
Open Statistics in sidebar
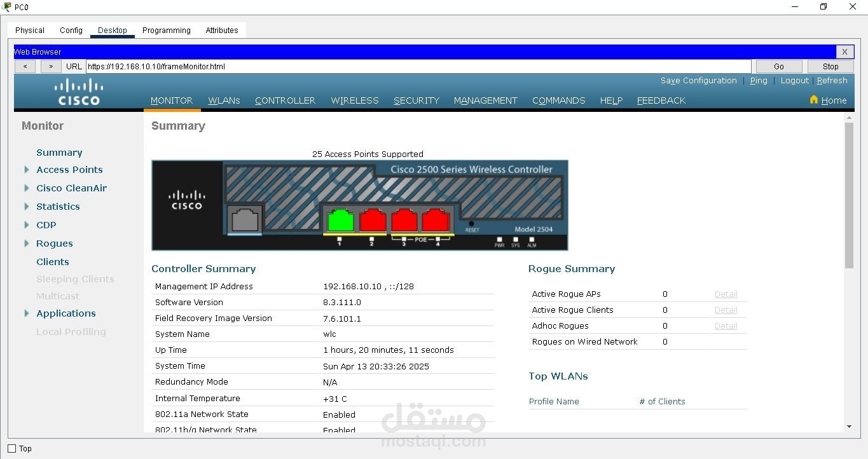[58, 207]
